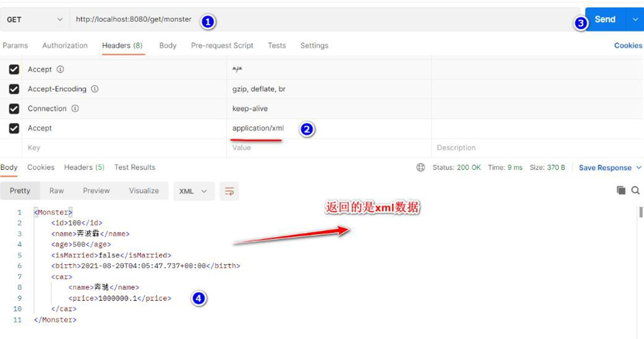Click info icon next to Connection header

tap(75, 108)
